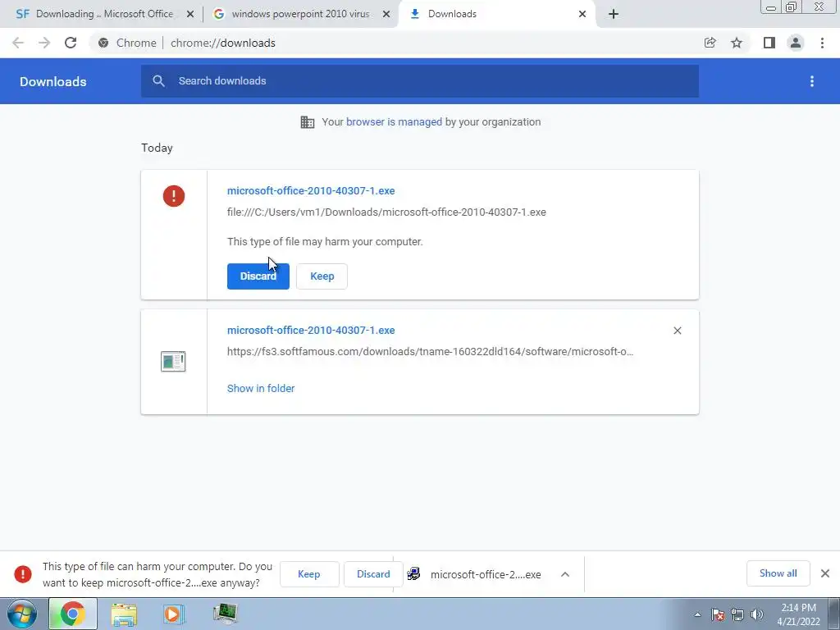Click the browser forward arrow
Image resolution: width=840 pixels, height=630 pixels.
coord(44,43)
